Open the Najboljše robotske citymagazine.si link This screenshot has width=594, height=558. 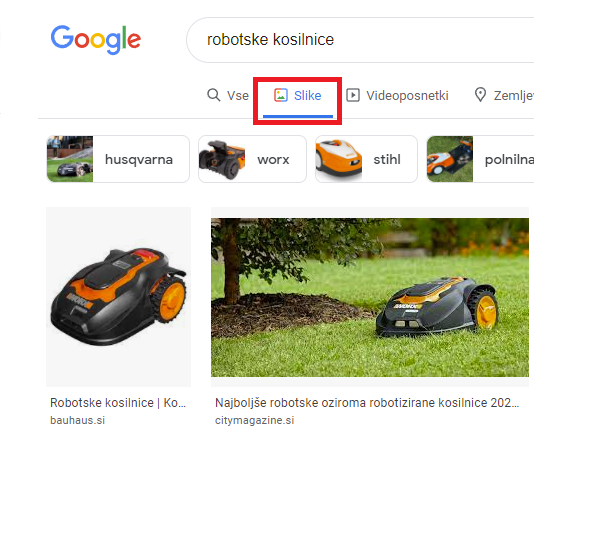pyautogui.click(x=367, y=403)
